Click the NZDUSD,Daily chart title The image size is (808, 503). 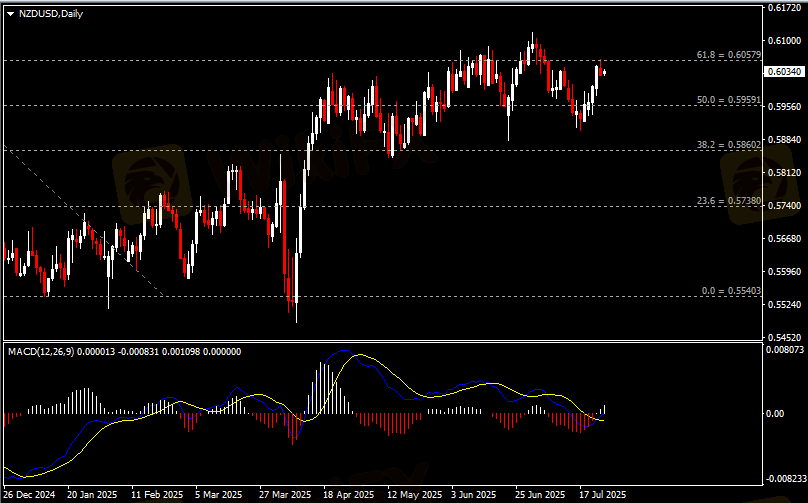[x=51, y=14]
